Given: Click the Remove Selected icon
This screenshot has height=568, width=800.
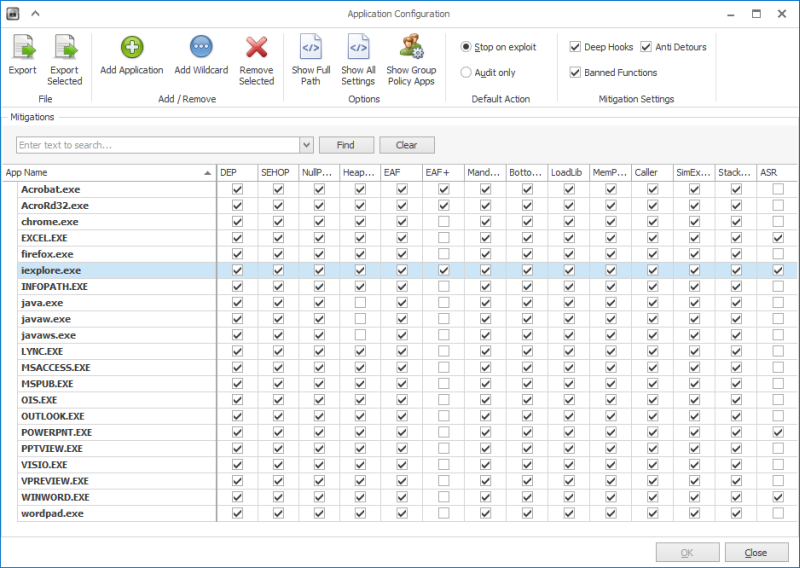Looking at the screenshot, I should (256, 48).
